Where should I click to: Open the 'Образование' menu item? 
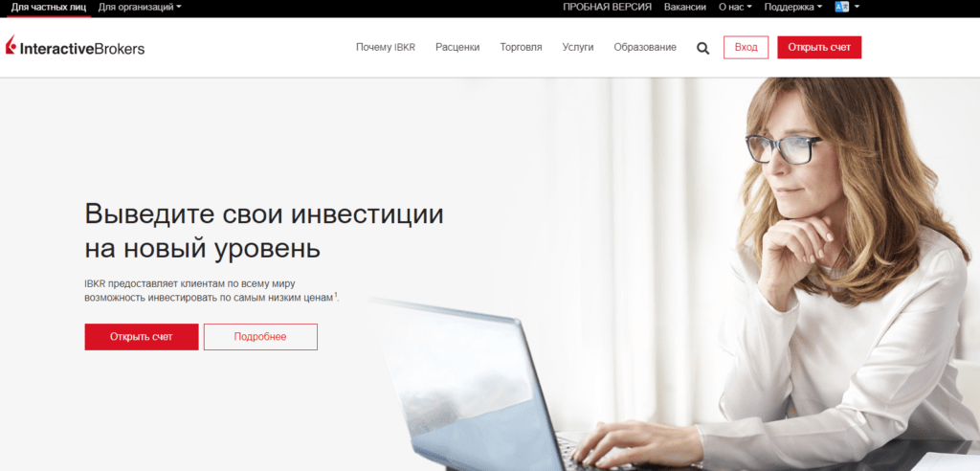pos(645,47)
